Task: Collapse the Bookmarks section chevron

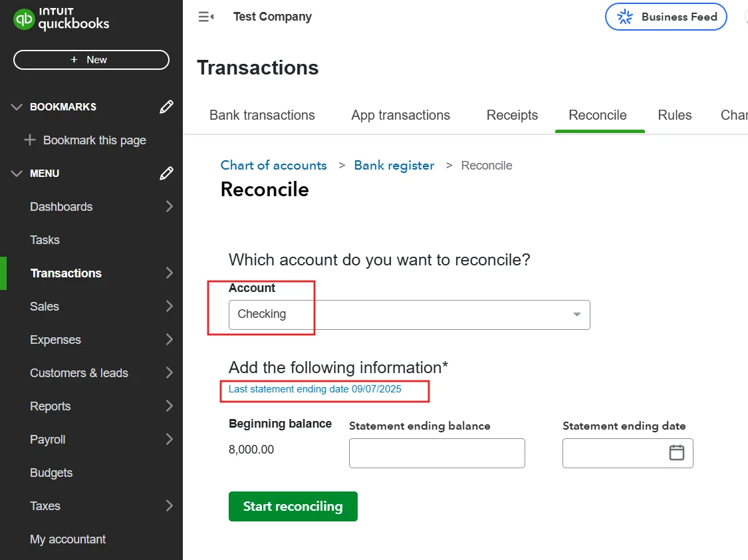Action: click(x=17, y=106)
